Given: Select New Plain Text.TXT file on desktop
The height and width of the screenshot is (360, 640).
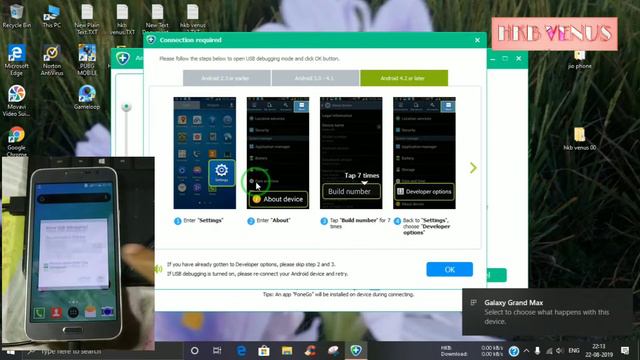Looking at the screenshot, I should click(87, 18).
